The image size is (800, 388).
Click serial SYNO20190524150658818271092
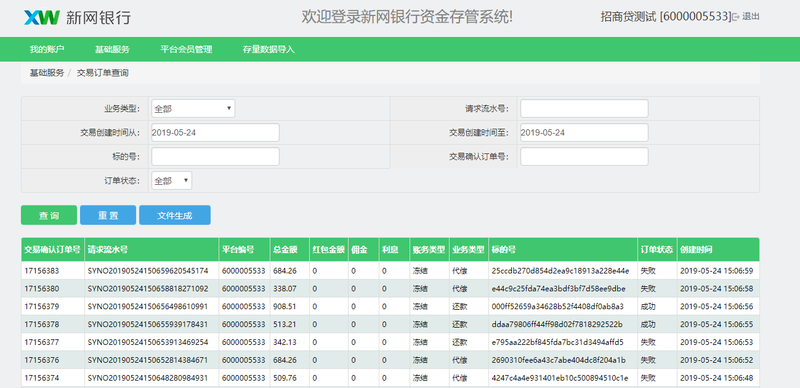pyautogui.click(x=148, y=288)
